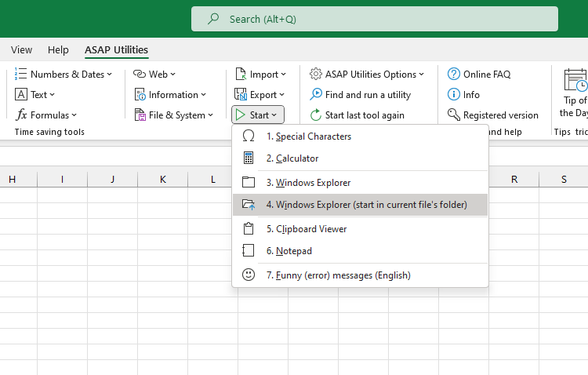The image size is (588, 375).
Task: Select column S header
Action: pos(564,180)
